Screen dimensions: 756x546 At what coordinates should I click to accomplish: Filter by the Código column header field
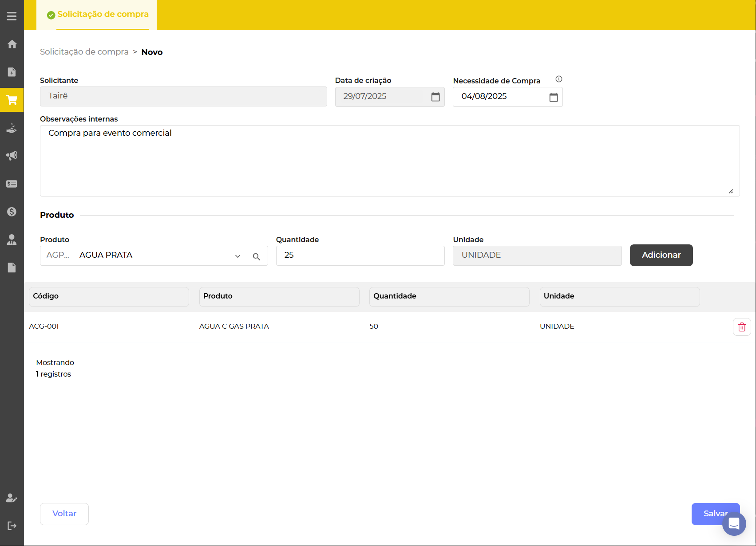[109, 296]
